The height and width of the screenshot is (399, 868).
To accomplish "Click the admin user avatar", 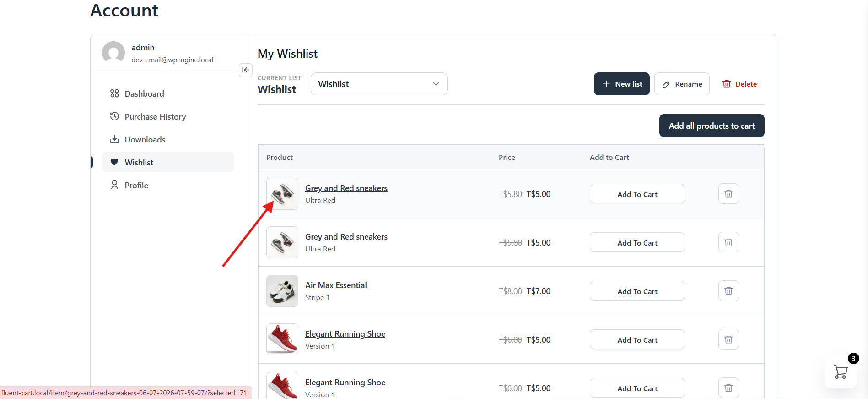I will tap(113, 53).
